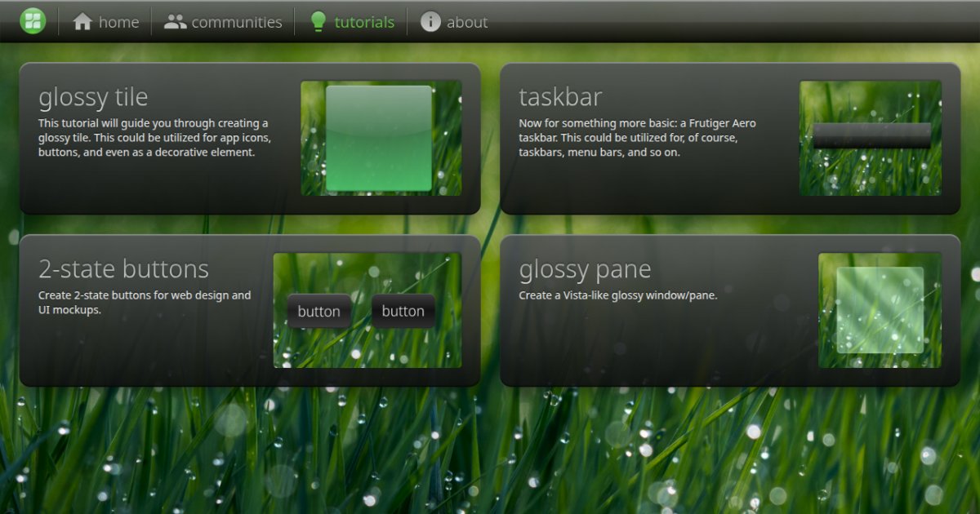The height and width of the screenshot is (514, 980).
Task: Click the glossy tile description paragraph
Action: pyautogui.click(x=154, y=138)
